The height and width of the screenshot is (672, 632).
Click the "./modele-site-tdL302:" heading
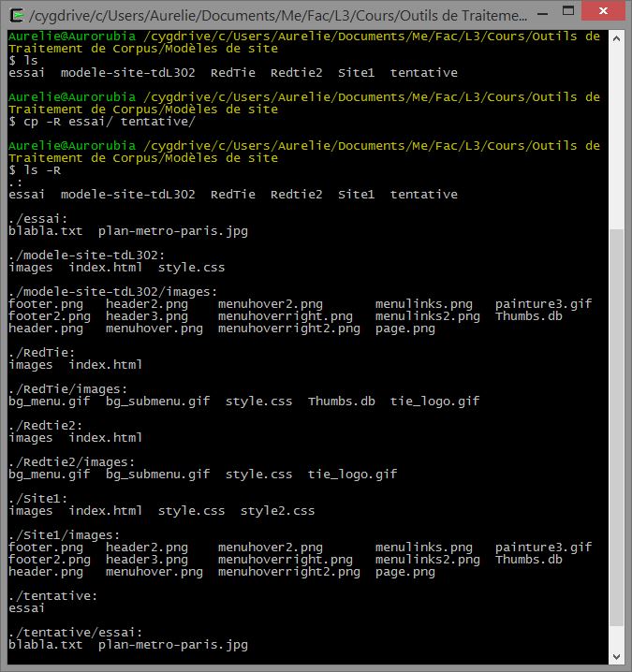coord(87,256)
